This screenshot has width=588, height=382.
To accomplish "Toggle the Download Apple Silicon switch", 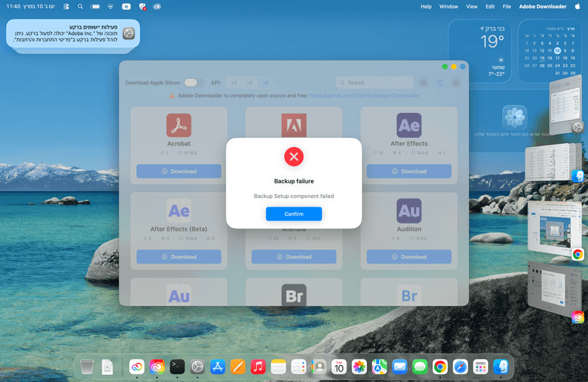I will point(190,83).
